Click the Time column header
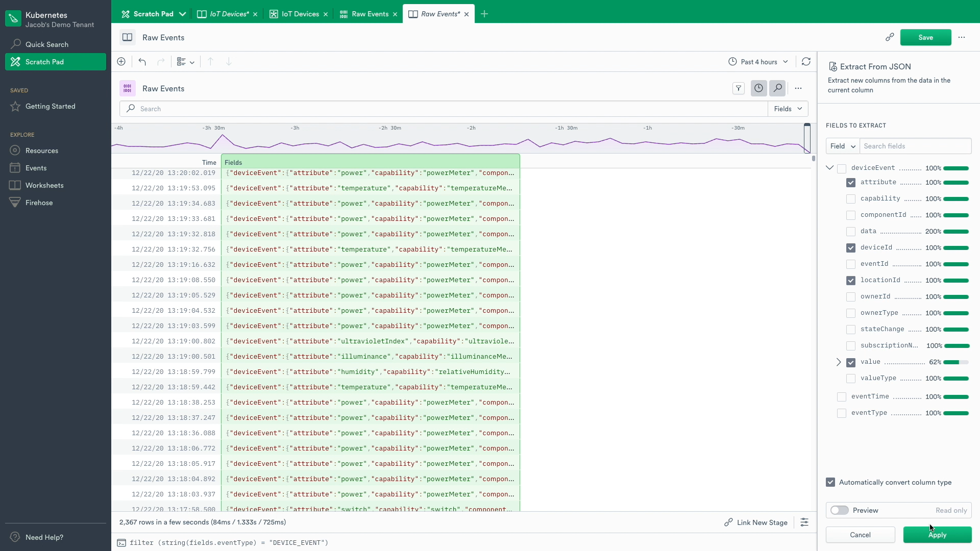This screenshot has height=551, width=980. [x=209, y=163]
